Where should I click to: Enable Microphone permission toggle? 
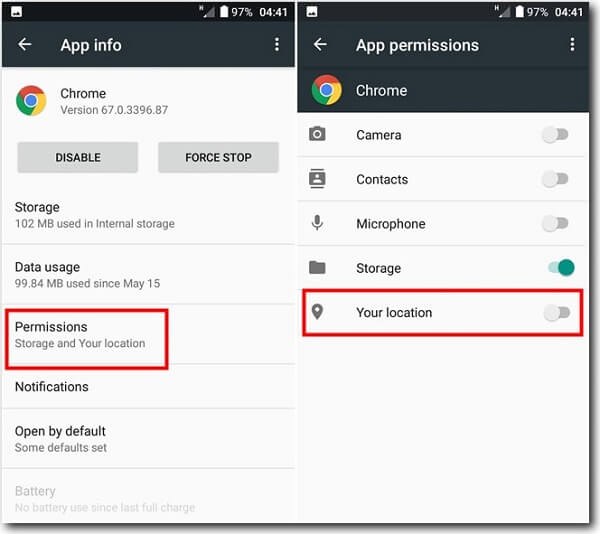tap(556, 223)
